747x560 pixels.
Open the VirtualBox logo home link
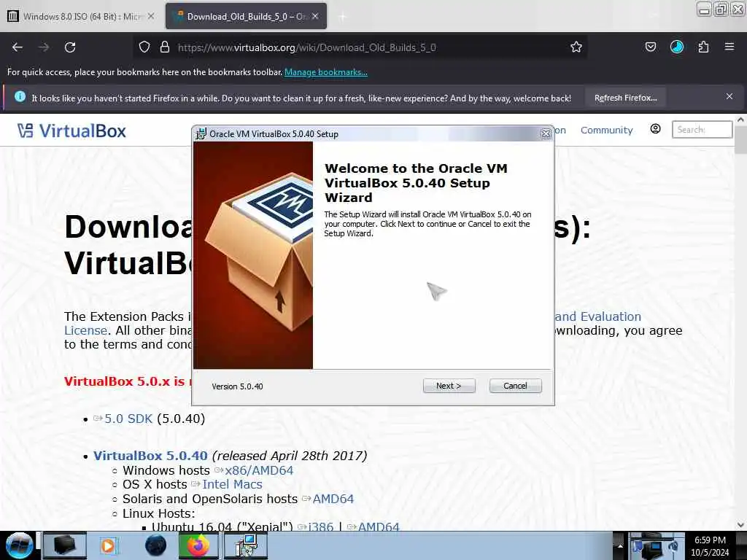71,131
